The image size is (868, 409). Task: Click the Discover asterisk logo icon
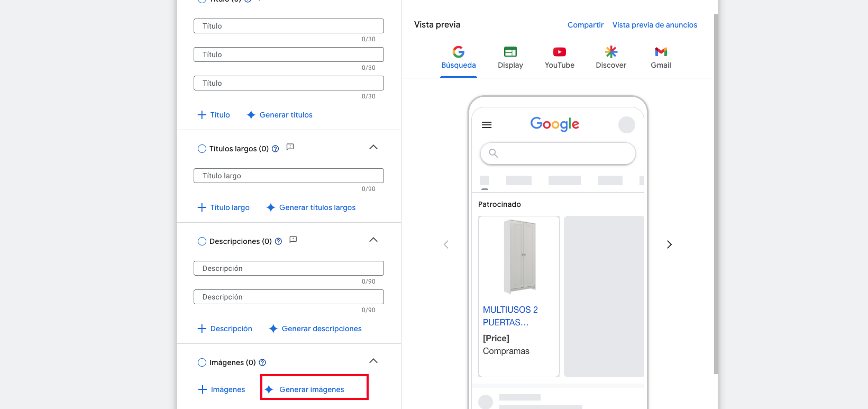pyautogui.click(x=611, y=51)
